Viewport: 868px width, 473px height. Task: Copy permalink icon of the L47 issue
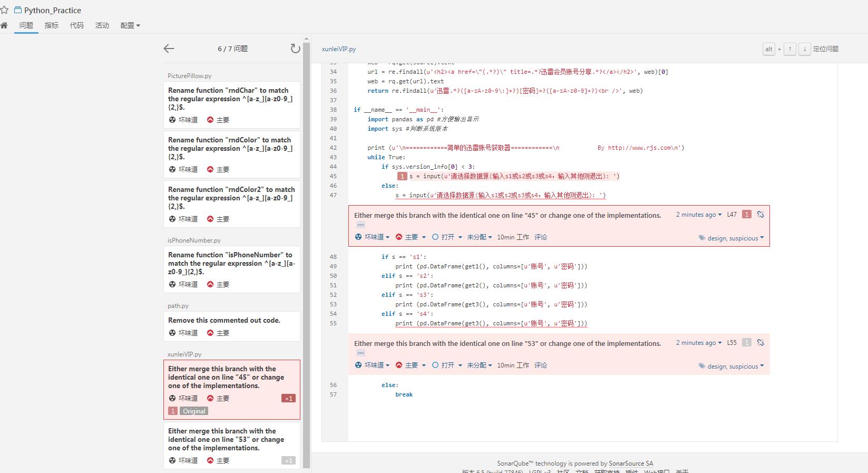(x=760, y=214)
